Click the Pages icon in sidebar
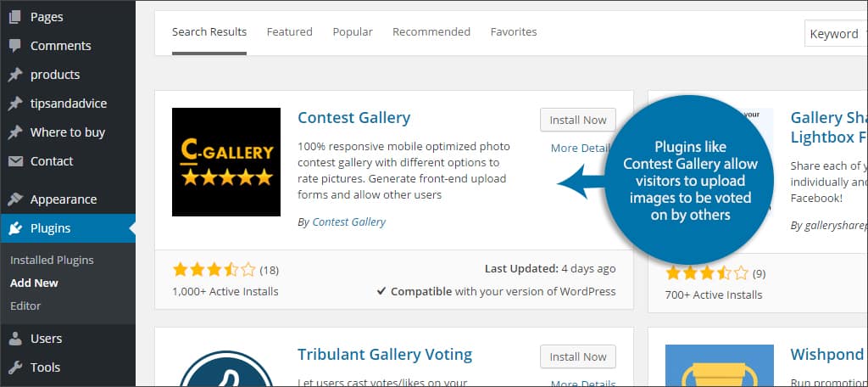Image resolution: width=868 pixels, height=387 pixels. [x=15, y=17]
